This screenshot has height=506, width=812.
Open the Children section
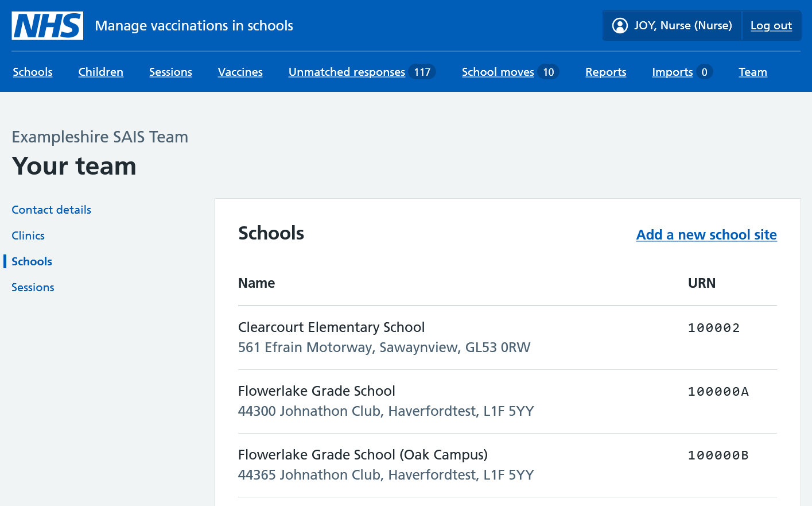[x=101, y=72]
